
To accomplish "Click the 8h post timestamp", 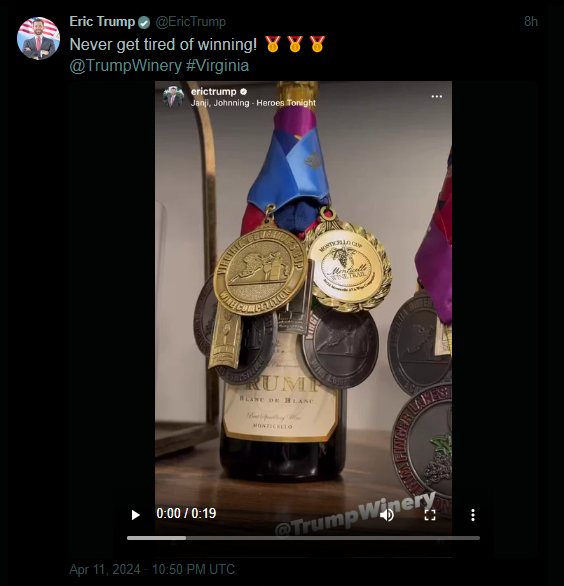I will [531, 22].
